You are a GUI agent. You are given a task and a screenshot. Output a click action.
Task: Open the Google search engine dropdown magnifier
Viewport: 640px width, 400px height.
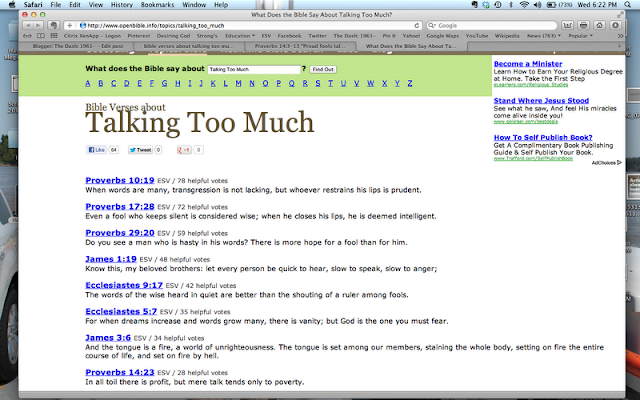point(432,25)
